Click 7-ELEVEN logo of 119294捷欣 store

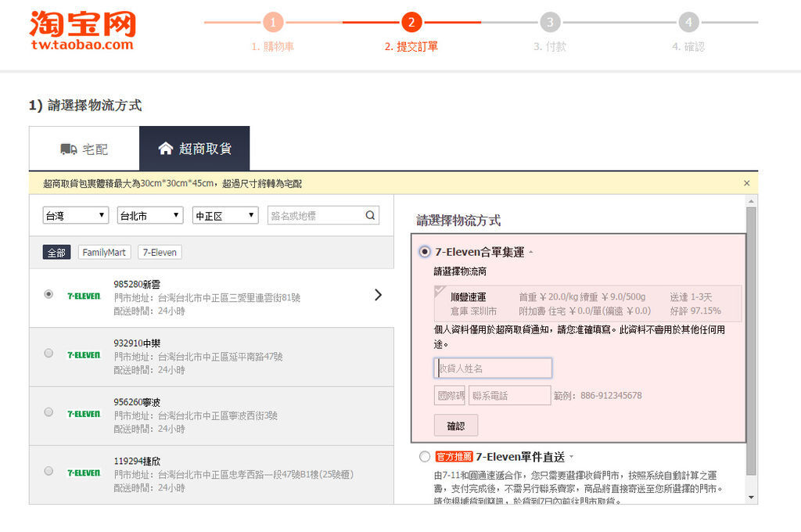pyautogui.click(x=84, y=473)
